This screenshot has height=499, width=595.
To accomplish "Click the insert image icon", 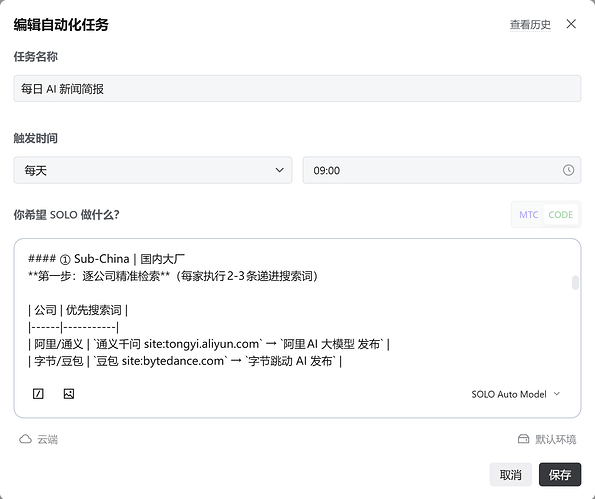I will (69, 394).
